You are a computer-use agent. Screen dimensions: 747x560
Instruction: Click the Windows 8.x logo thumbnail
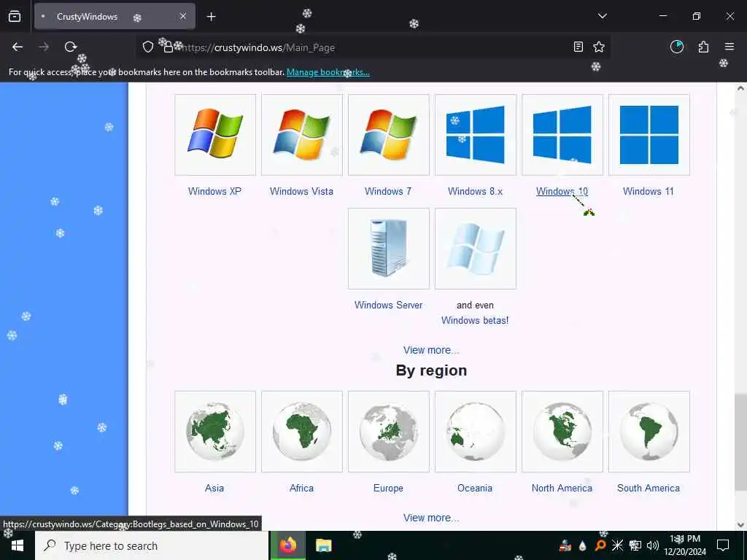click(x=476, y=135)
